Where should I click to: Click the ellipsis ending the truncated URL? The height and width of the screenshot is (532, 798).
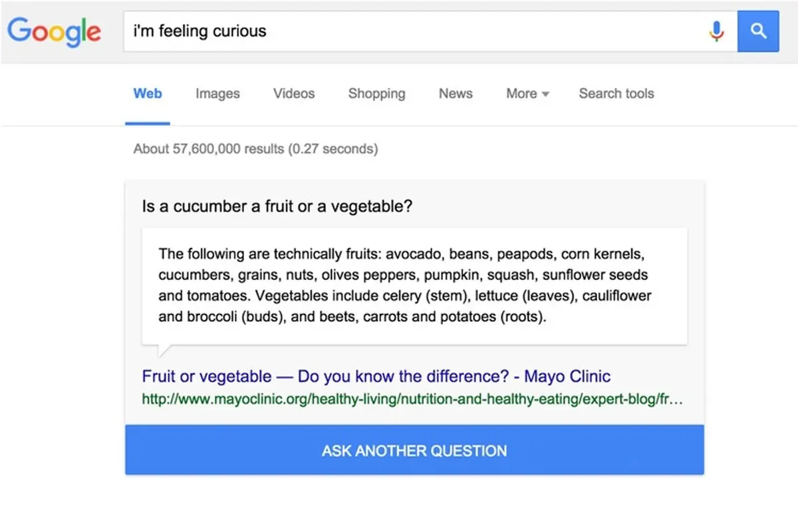pos(676,400)
